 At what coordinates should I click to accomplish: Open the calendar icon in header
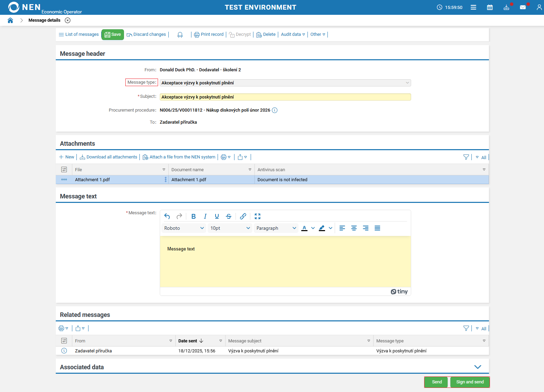(x=490, y=7)
